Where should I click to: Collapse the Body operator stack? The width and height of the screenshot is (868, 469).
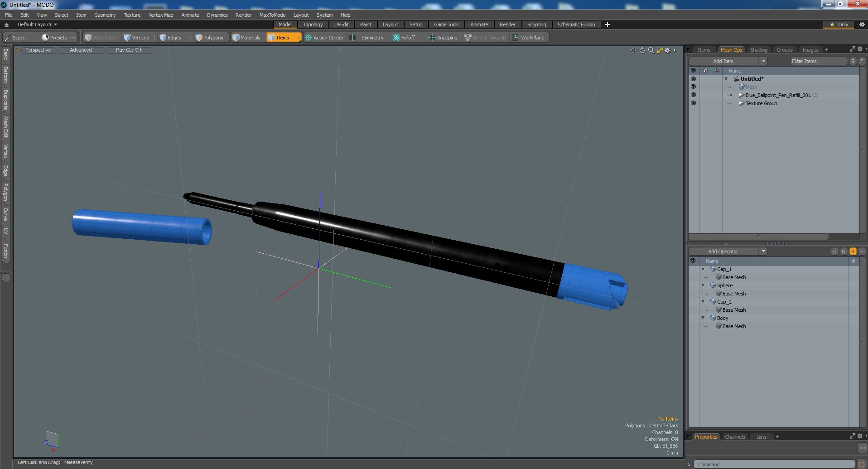point(703,318)
